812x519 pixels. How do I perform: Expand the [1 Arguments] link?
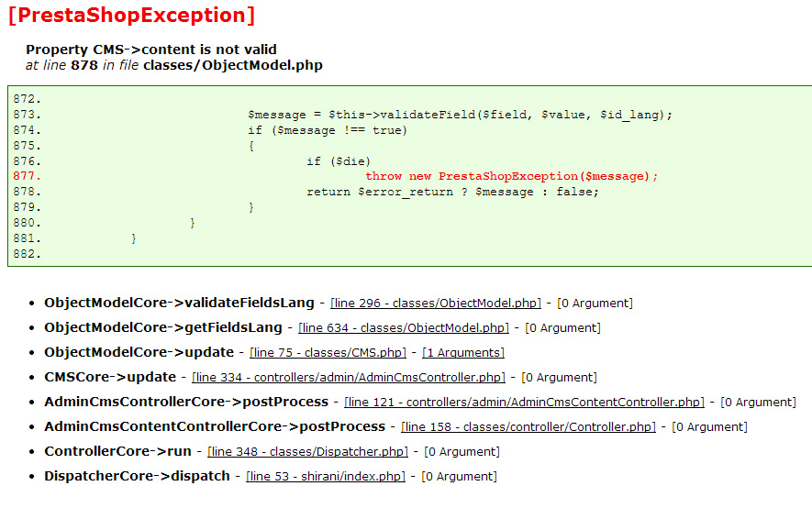pos(463,353)
